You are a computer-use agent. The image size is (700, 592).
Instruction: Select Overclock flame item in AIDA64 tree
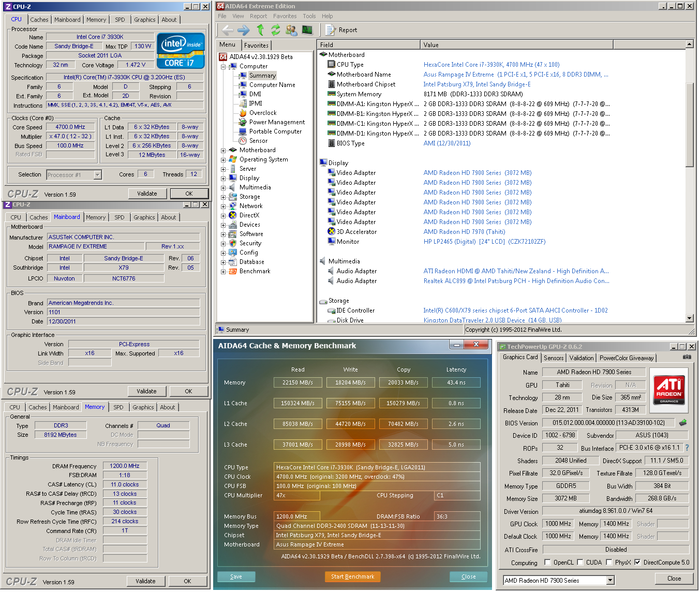coord(263,113)
